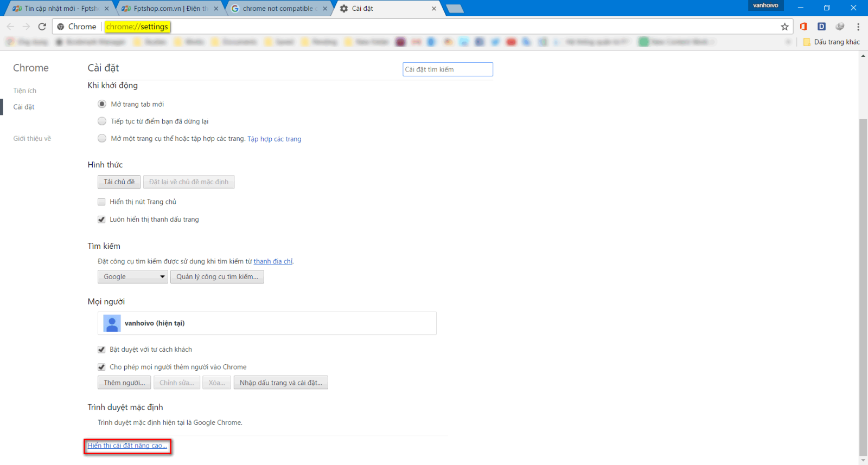This screenshot has height=465, width=868.
Task: Select 'Mở một trang cụ thể' radio option
Action: [x=102, y=138]
